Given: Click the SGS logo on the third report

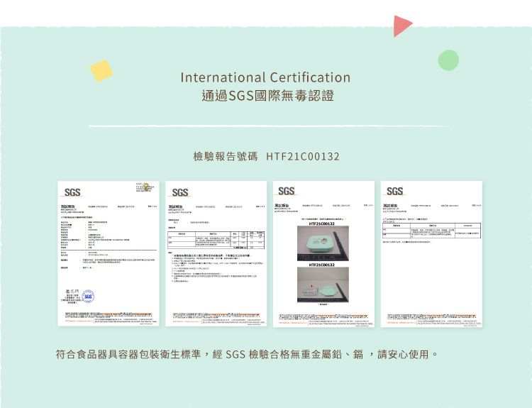Looking at the screenshot, I should click(286, 191).
